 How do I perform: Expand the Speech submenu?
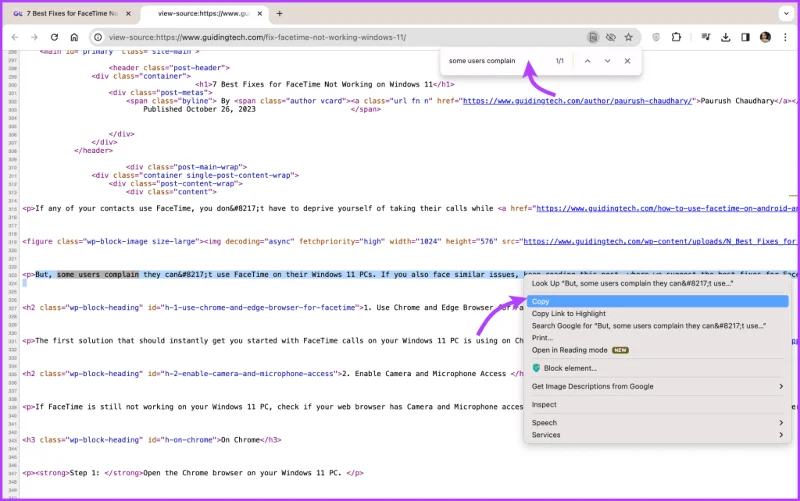click(x=657, y=422)
